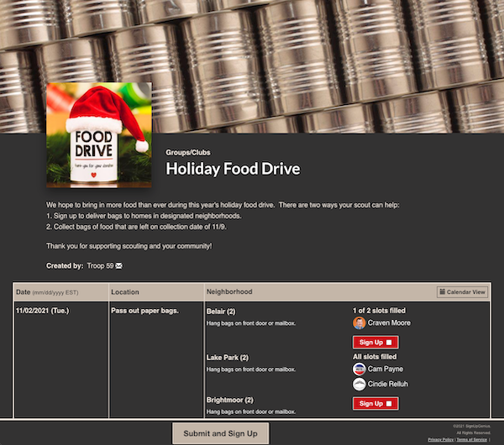The width and height of the screenshot is (504, 445).
Task: Open the Terms of Service link
Action: coord(471,439)
